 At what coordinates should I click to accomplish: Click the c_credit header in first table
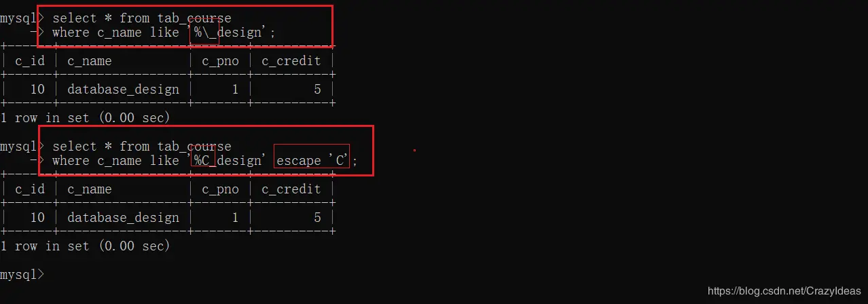coord(291,61)
